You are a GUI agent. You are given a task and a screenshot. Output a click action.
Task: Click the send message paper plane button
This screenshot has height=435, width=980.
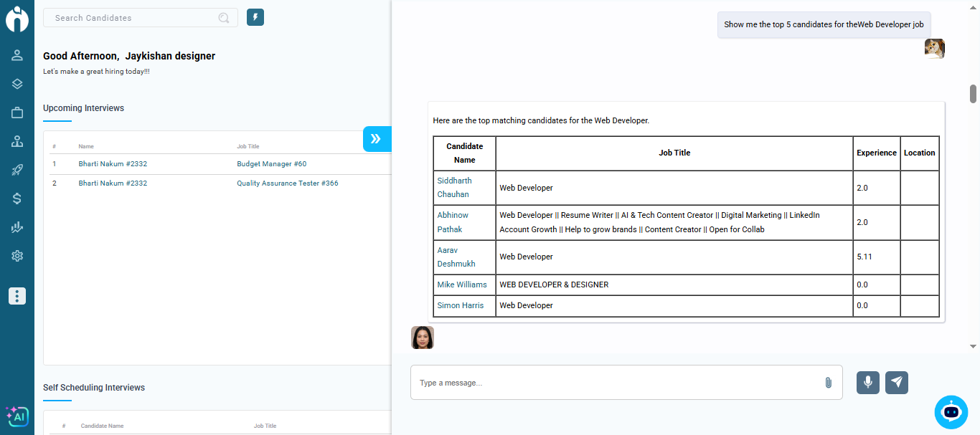(x=896, y=383)
